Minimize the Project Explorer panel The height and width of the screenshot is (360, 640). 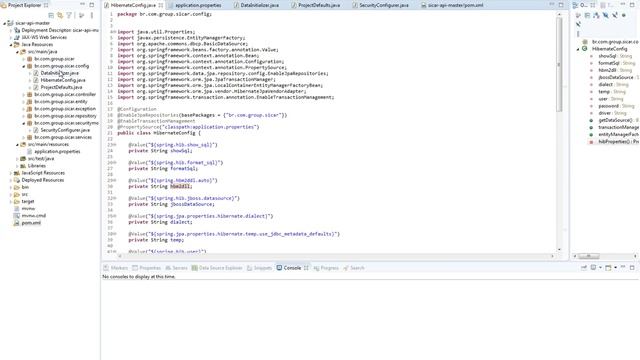83,4
